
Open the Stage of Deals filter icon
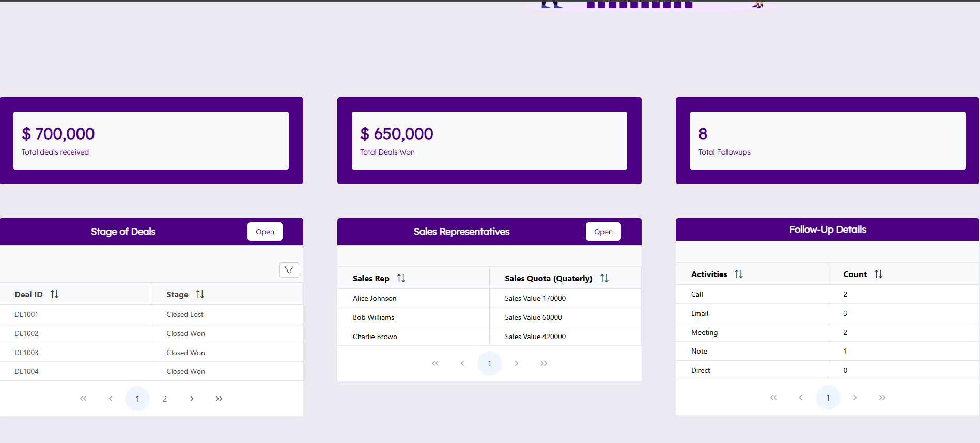[289, 270]
